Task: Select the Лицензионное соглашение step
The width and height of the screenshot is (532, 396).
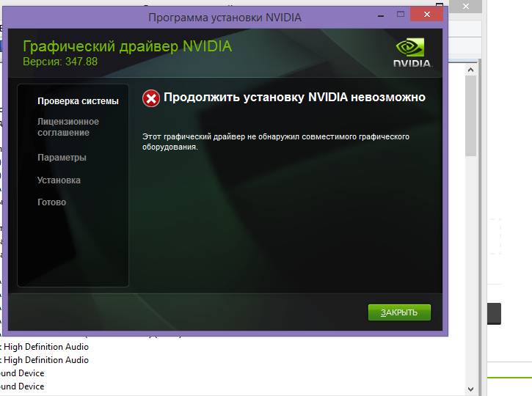Action: tap(68, 127)
